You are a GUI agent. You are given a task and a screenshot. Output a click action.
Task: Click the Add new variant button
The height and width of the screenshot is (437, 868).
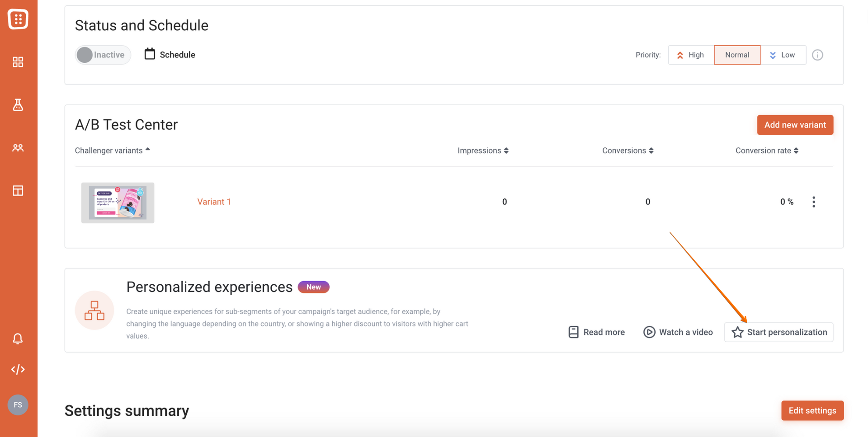[x=795, y=125]
